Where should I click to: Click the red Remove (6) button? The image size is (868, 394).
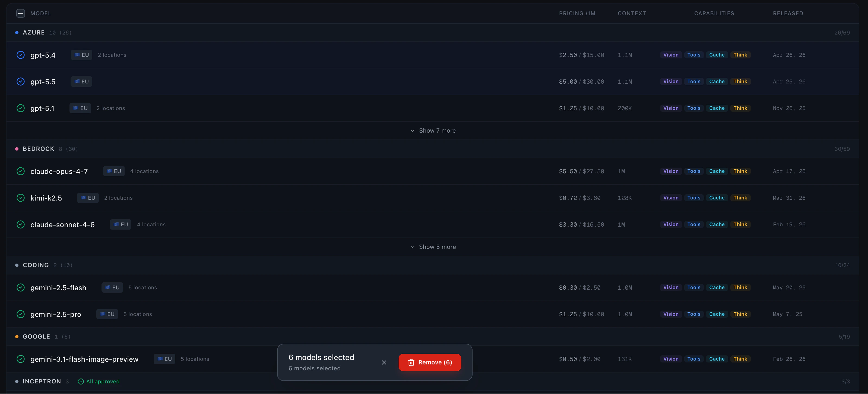(430, 363)
